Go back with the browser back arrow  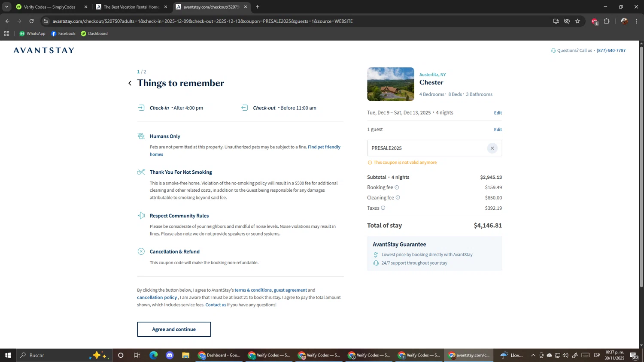pyautogui.click(x=7, y=21)
